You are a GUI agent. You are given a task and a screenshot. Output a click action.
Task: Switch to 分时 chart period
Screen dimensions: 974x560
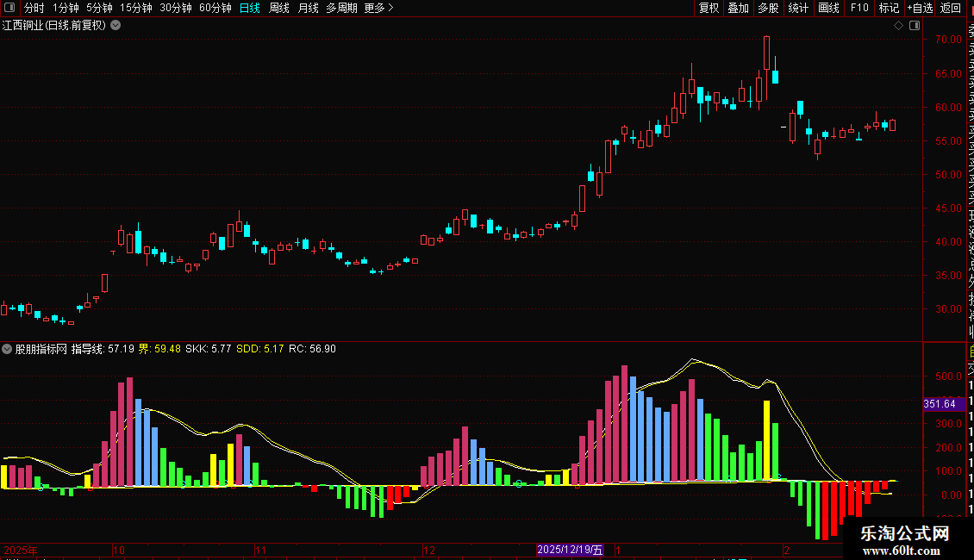34,8
